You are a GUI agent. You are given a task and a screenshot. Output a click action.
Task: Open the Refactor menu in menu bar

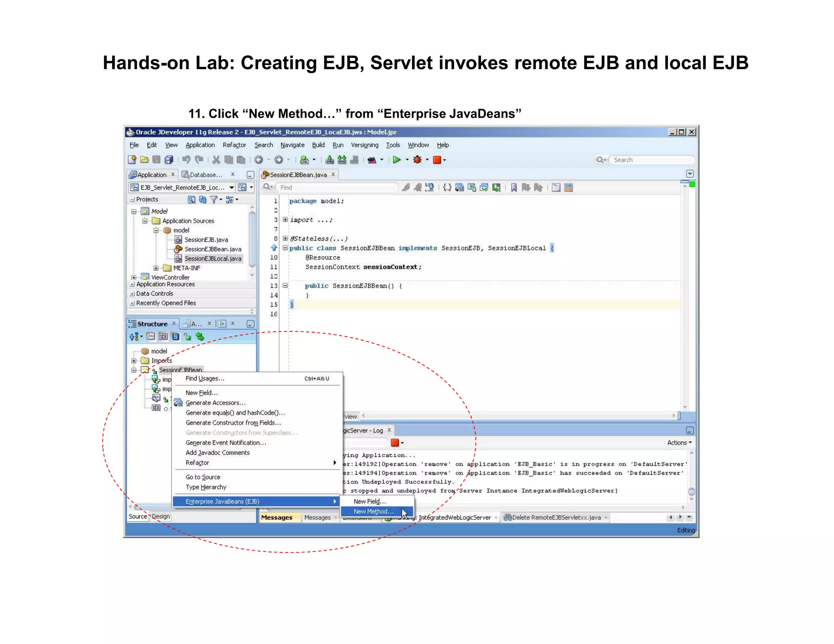(234, 145)
